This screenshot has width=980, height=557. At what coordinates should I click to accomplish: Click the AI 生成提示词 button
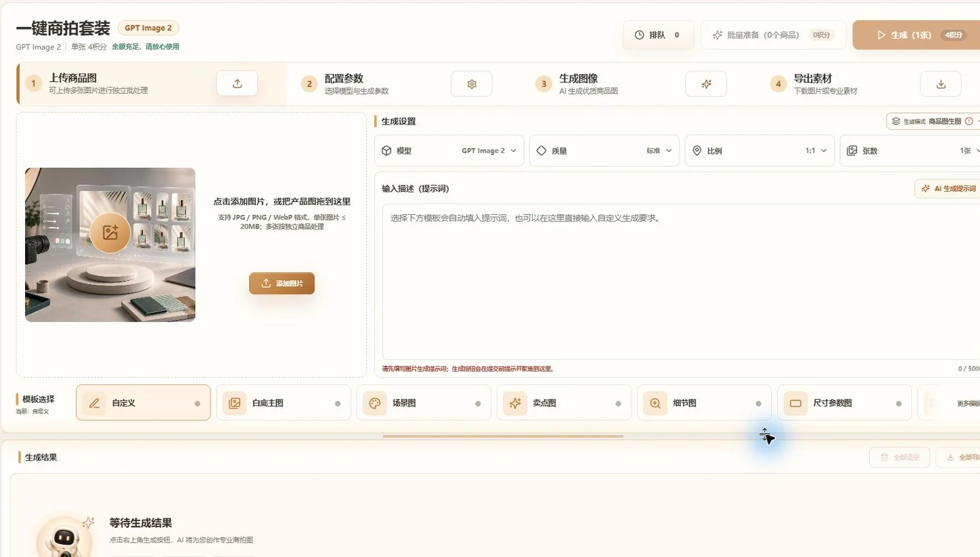click(x=948, y=188)
